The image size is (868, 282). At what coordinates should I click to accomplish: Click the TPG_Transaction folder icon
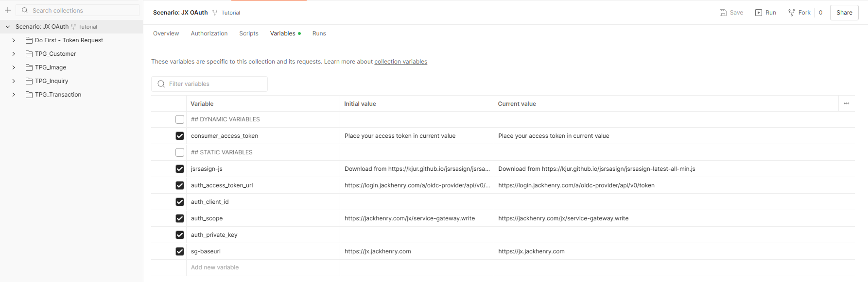(x=29, y=95)
